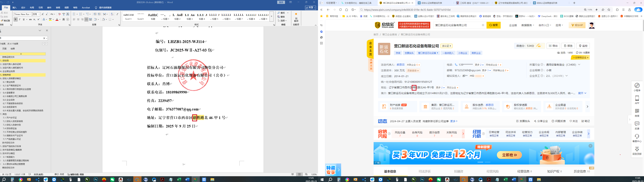Click the phonetic guide wén icon
The width and height of the screenshot is (644, 182).
coord(63,14)
